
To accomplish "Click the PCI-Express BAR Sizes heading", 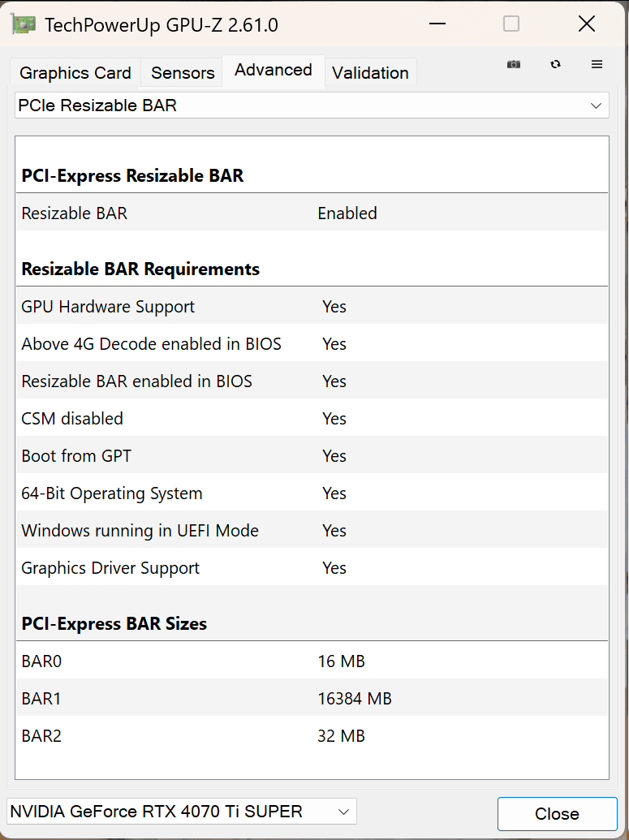I will (114, 623).
